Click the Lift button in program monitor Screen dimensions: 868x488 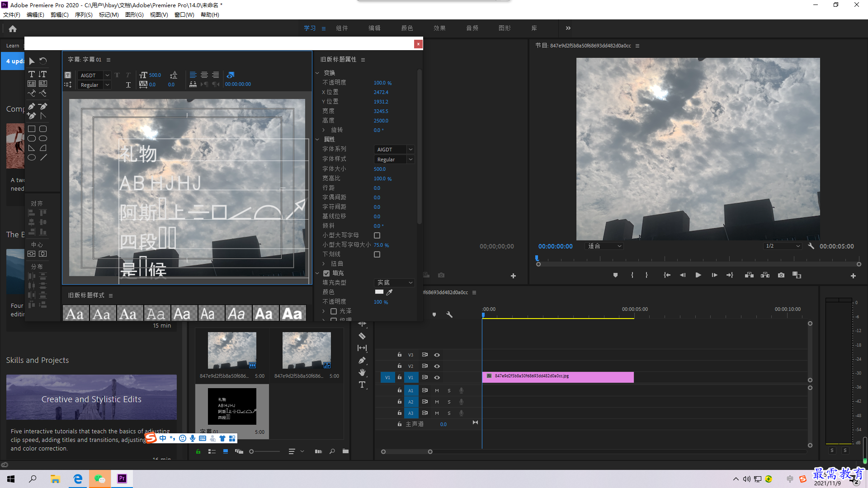click(x=749, y=275)
